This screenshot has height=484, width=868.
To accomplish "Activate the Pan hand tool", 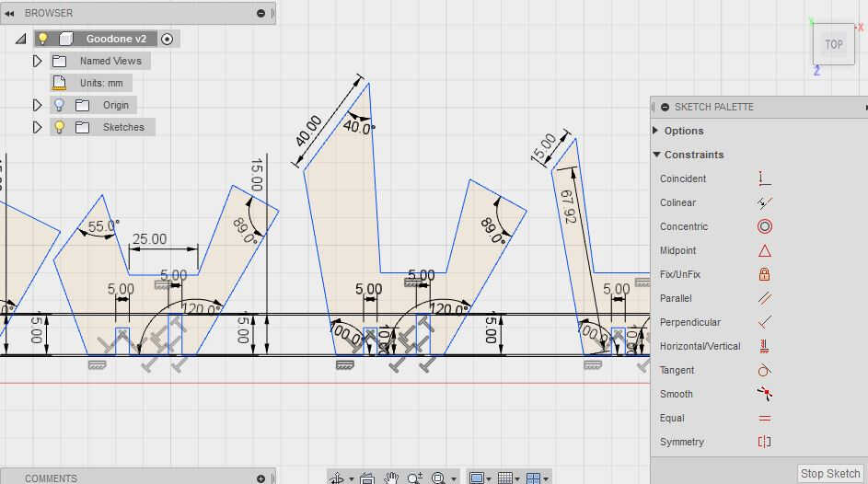I will point(391,478).
